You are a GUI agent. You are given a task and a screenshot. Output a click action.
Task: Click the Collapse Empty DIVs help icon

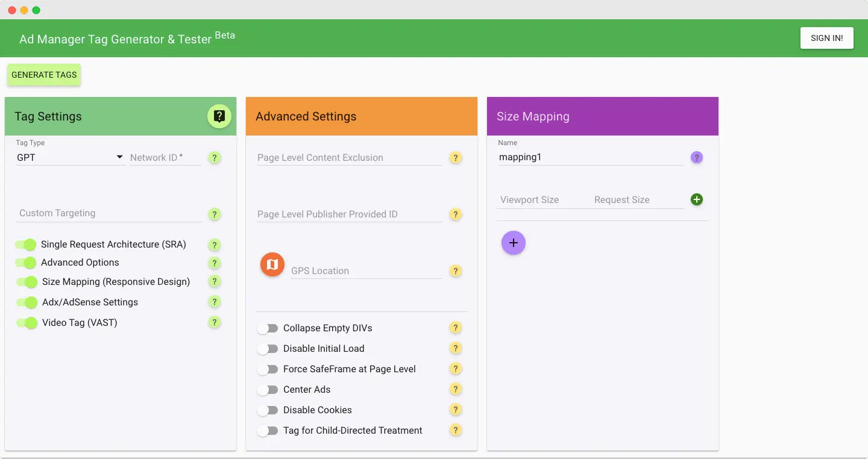pyautogui.click(x=456, y=328)
